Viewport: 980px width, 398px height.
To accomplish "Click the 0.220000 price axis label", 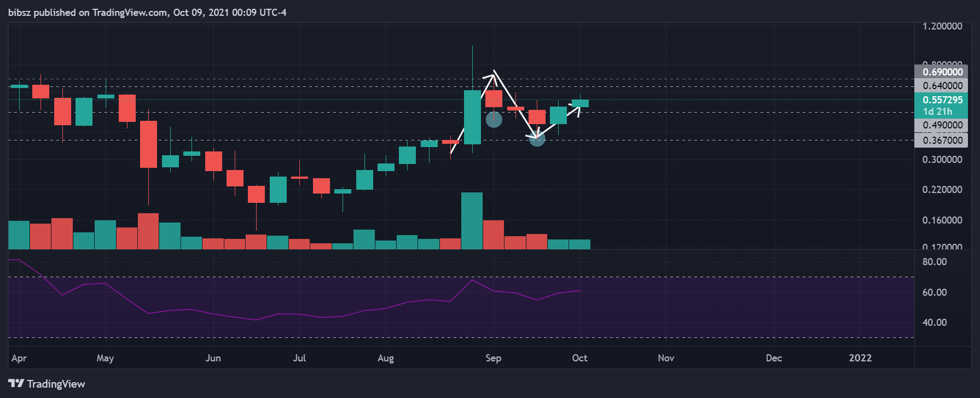I will click(x=942, y=190).
